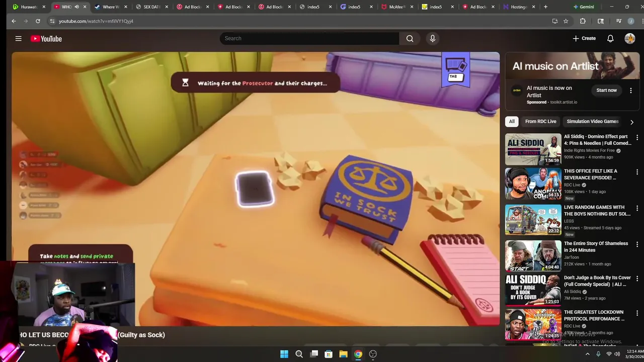The height and width of the screenshot is (362, 644).
Task: Open menu for Ali Siddiq Domino Effect video
Action: click(x=637, y=137)
